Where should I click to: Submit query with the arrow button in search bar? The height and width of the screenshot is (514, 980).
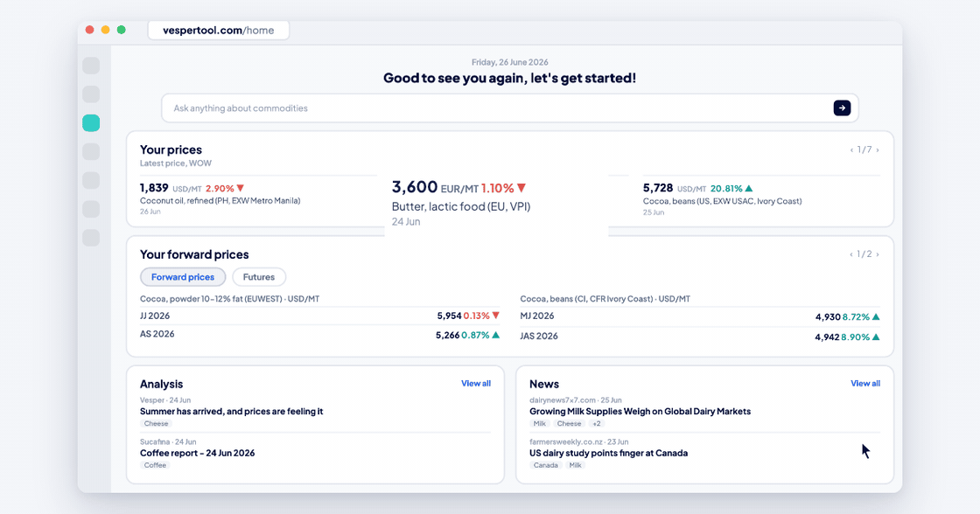pos(842,108)
